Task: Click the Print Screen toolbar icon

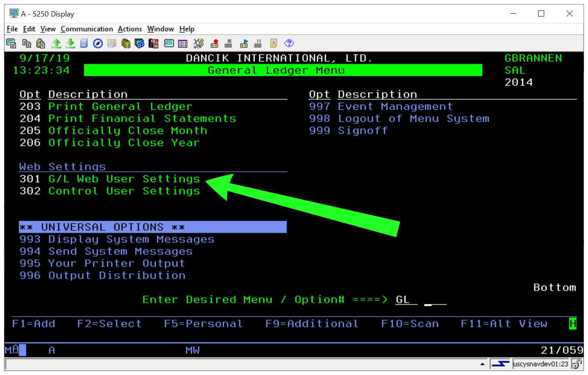Action: point(11,43)
